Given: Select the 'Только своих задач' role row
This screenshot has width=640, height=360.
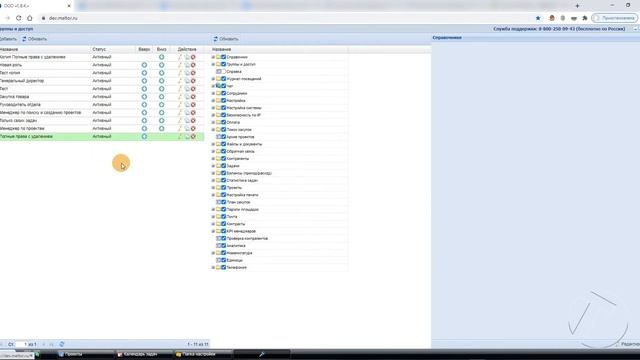Looking at the screenshot, I should click(102, 120).
